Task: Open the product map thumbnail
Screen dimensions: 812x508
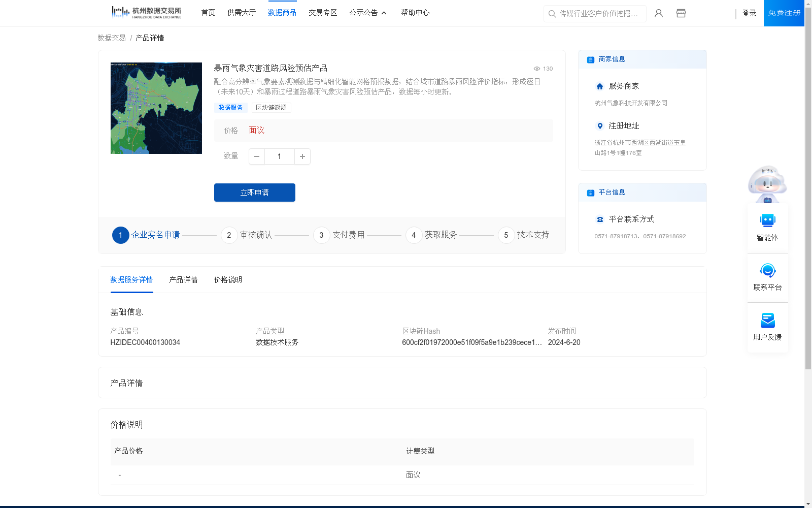Action: pyautogui.click(x=156, y=108)
